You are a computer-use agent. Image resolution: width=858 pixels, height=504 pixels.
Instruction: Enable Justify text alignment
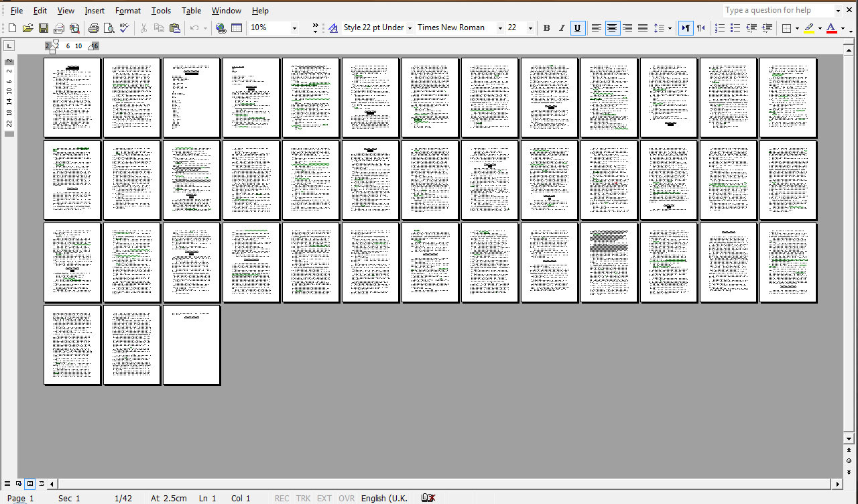pyautogui.click(x=642, y=28)
